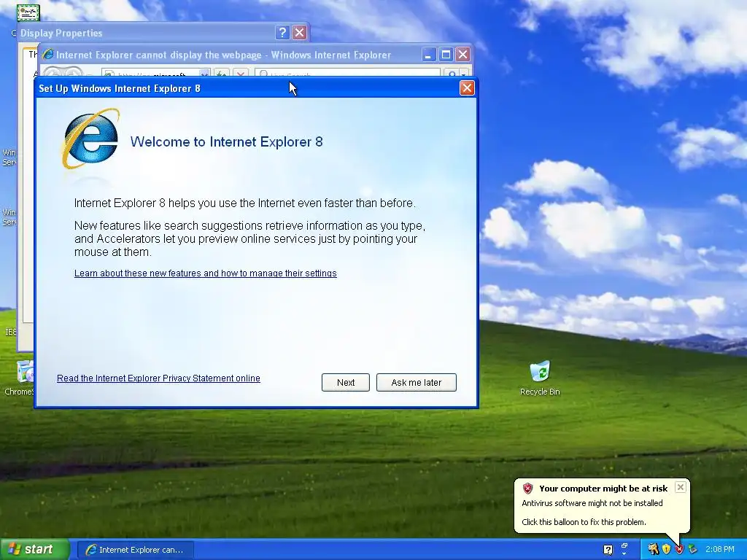Read the Internet Explorer Privacy Statement online
Screen dimensions: 747x560
coord(158,378)
